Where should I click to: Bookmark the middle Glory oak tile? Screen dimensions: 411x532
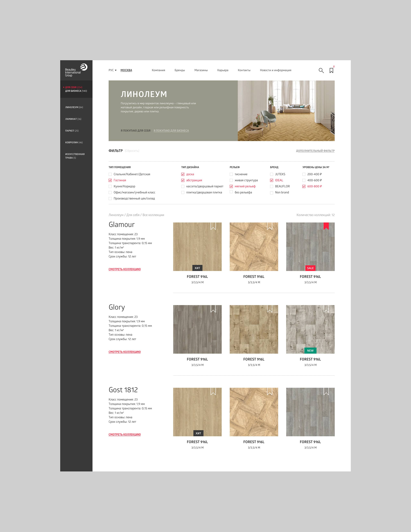click(x=270, y=309)
